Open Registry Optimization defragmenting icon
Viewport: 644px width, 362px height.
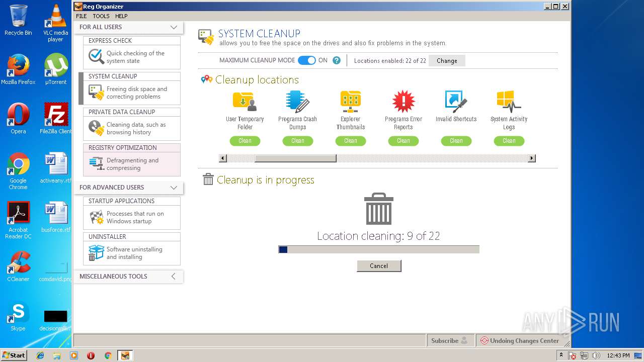[x=96, y=163]
